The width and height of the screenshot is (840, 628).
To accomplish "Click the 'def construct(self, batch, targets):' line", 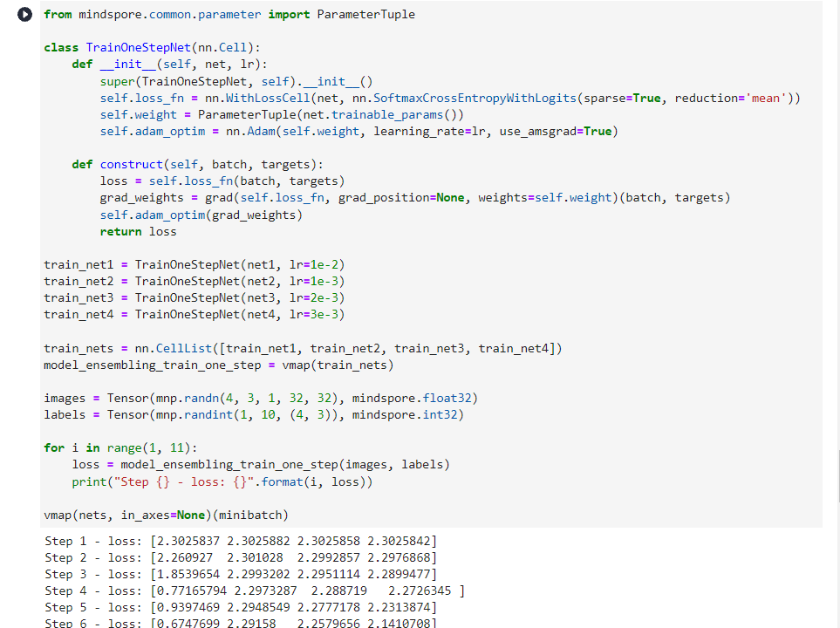I will pyautogui.click(x=198, y=165).
